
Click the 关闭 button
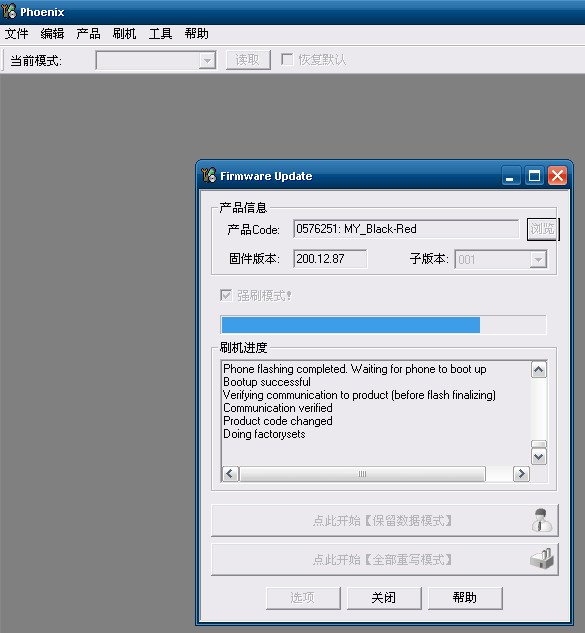coord(384,597)
